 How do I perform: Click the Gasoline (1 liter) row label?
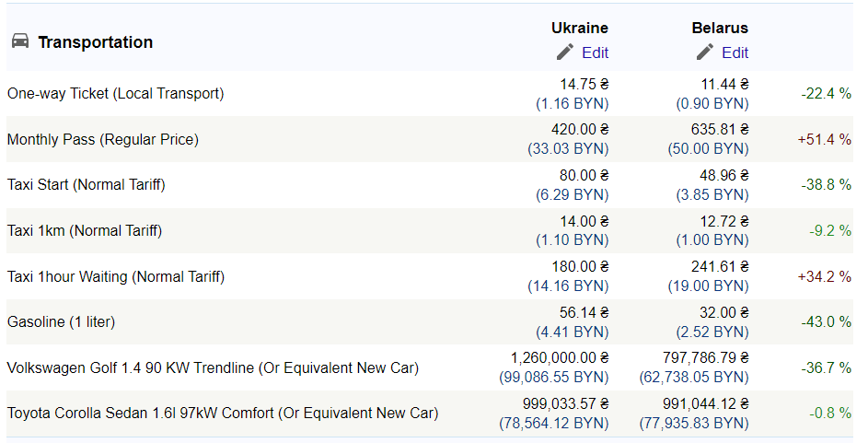pos(61,322)
